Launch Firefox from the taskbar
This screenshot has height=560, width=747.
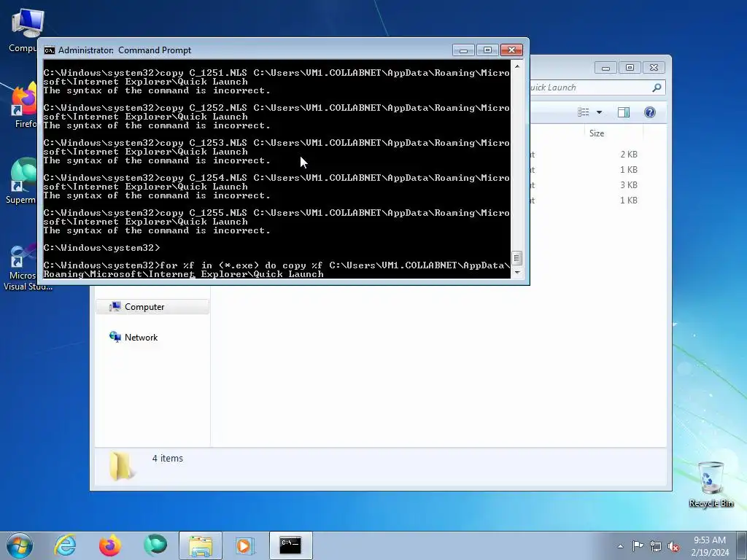(x=110, y=545)
